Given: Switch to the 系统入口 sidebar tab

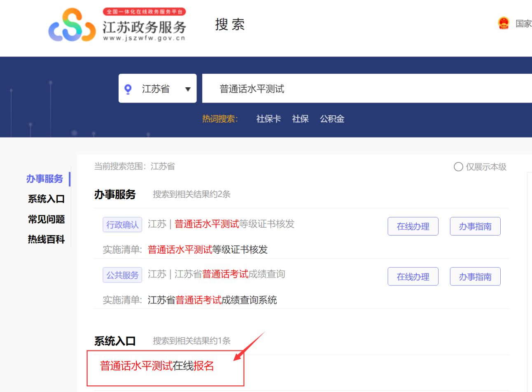Looking at the screenshot, I should tap(46, 199).
